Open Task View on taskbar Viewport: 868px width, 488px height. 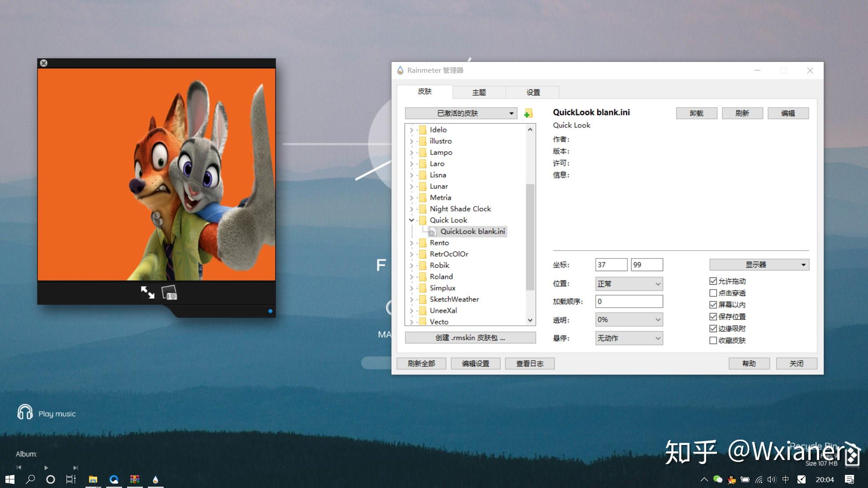[x=71, y=479]
